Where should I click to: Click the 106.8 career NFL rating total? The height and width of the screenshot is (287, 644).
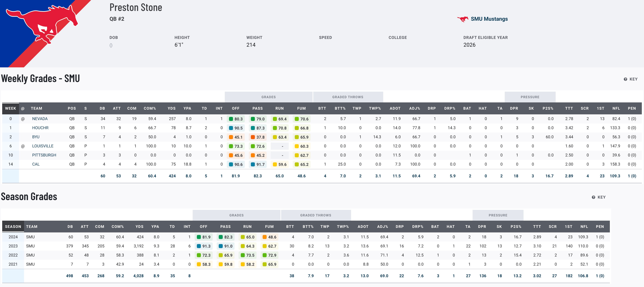583,276
